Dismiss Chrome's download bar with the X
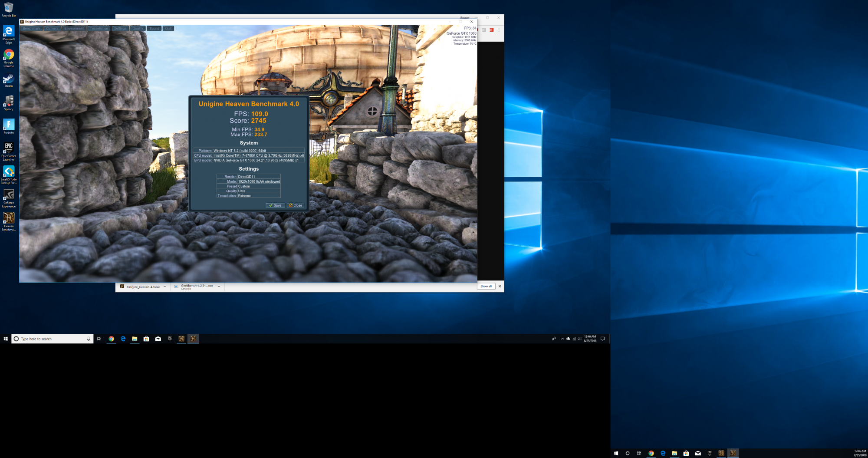Screen dimensions: 868x458 [500, 286]
